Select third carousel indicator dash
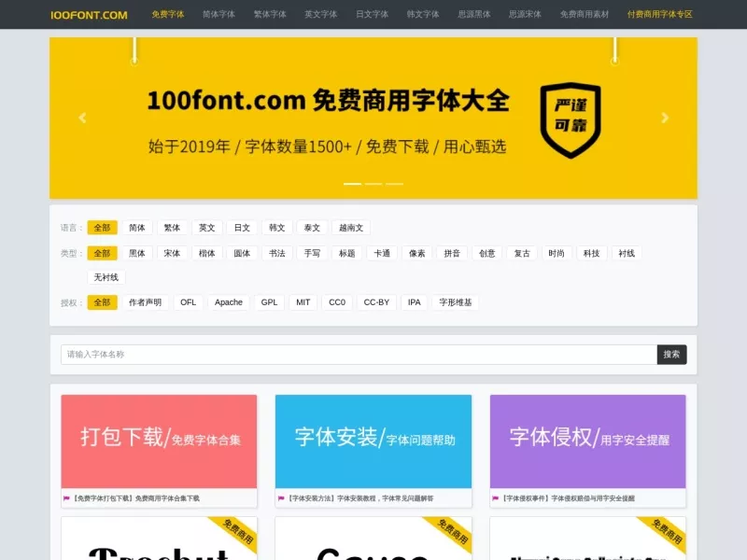Viewport: 747px width, 560px height. point(394,184)
